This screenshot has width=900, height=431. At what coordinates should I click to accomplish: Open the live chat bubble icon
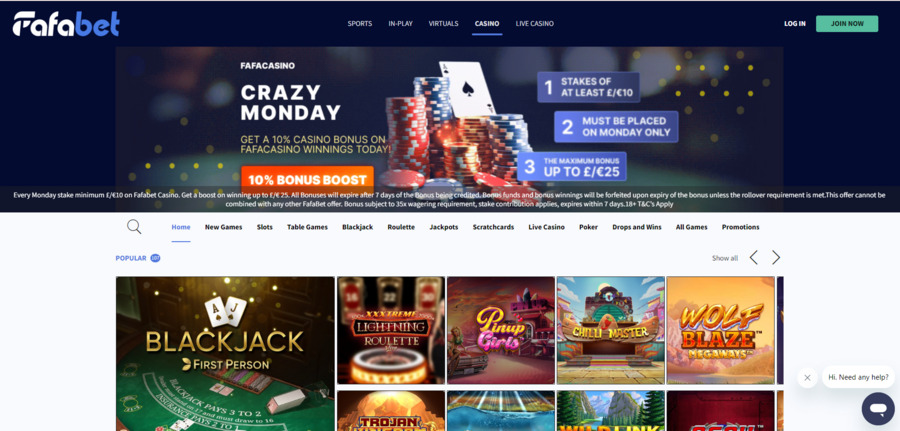click(x=878, y=409)
